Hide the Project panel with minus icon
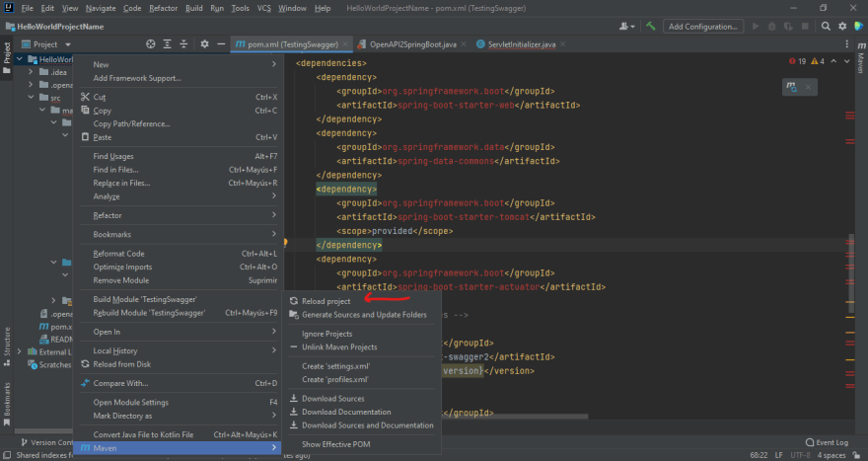The width and height of the screenshot is (868, 461). [221, 44]
